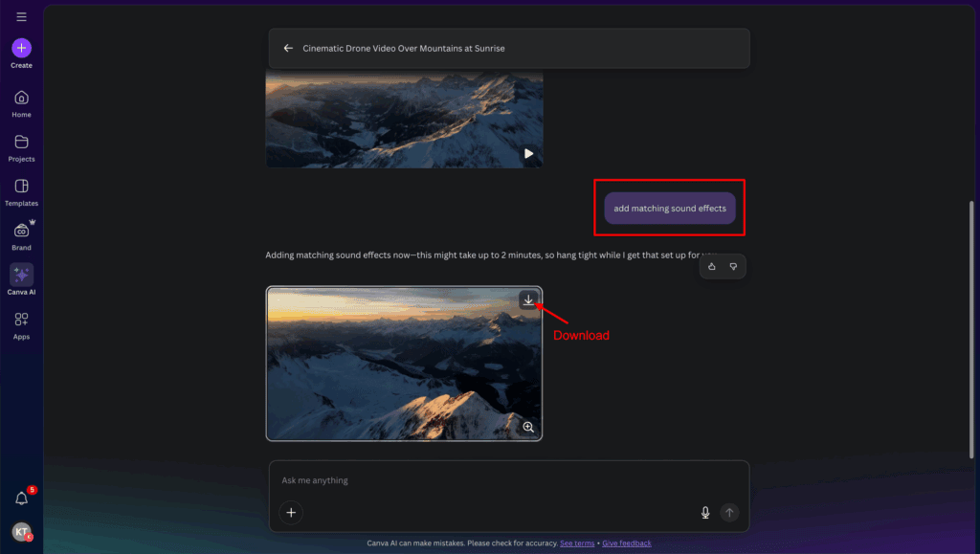This screenshot has height=554, width=980.
Task: Open notifications from the bell icon
Action: (x=21, y=499)
